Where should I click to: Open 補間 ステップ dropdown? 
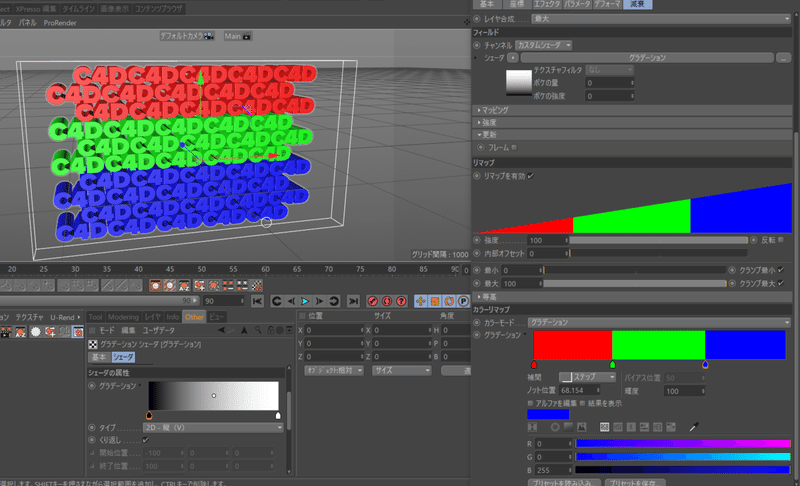588,377
